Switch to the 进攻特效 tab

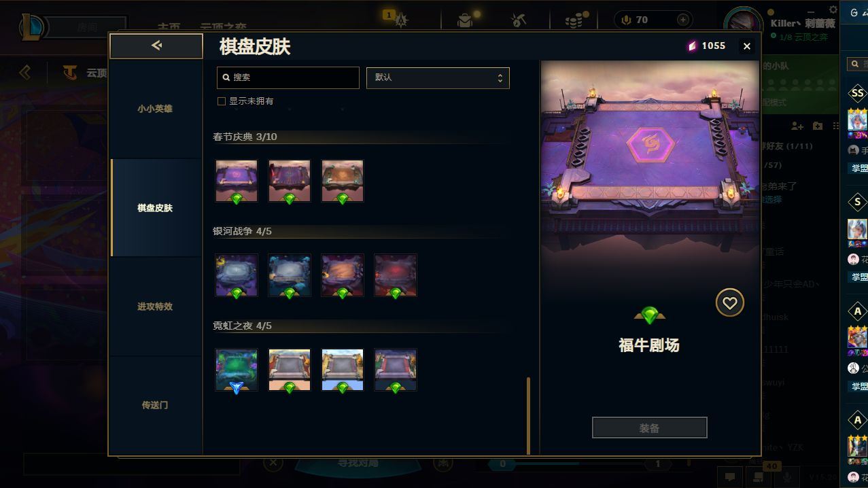click(155, 307)
